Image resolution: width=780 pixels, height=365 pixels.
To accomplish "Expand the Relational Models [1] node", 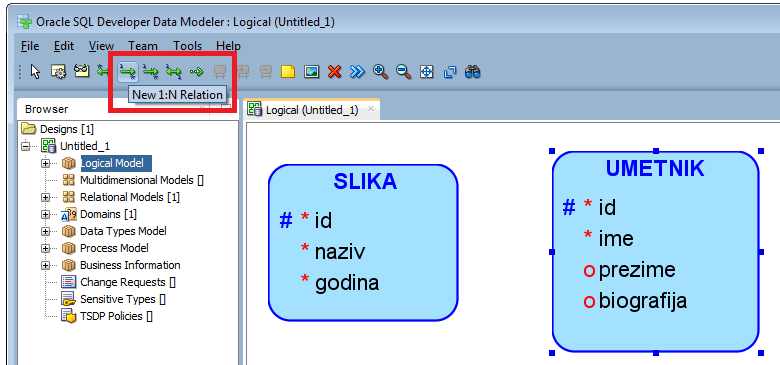I will [x=46, y=197].
